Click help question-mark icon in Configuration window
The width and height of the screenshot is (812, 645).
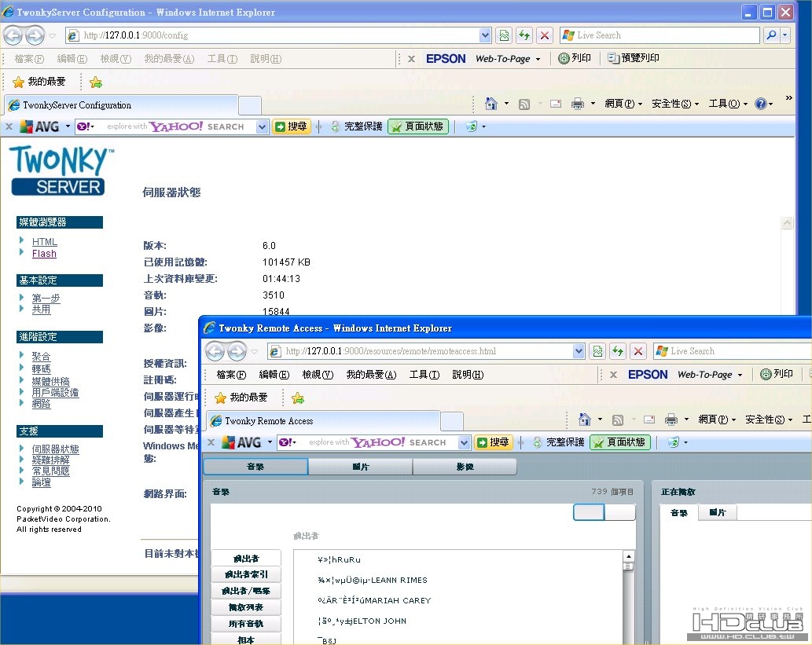point(760,104)
